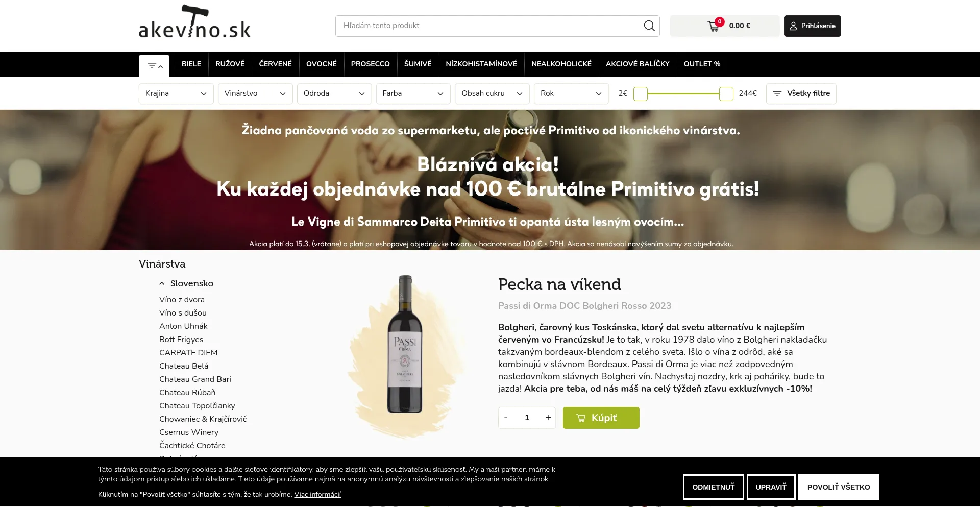Click the magnifier search icon

(649, 26)
